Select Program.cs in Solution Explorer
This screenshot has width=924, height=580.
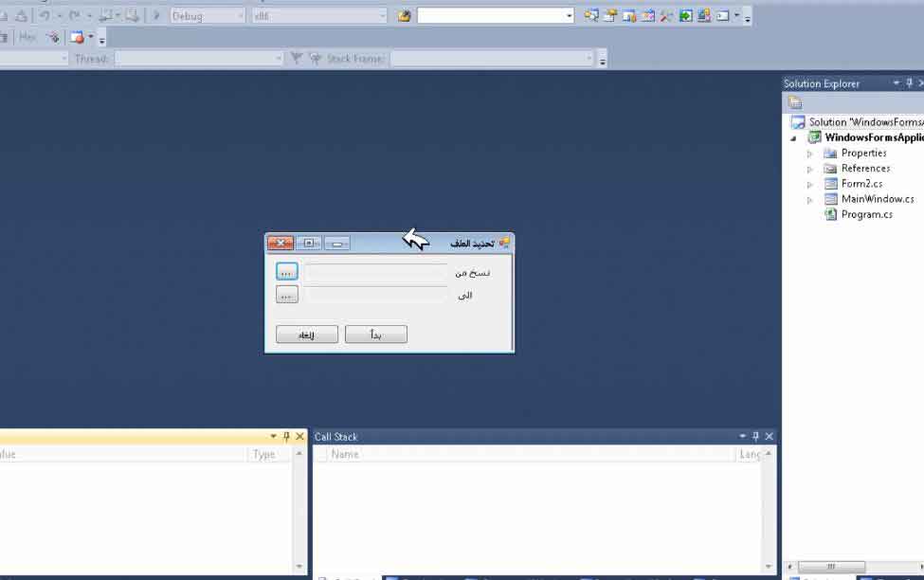click(866, 214)
